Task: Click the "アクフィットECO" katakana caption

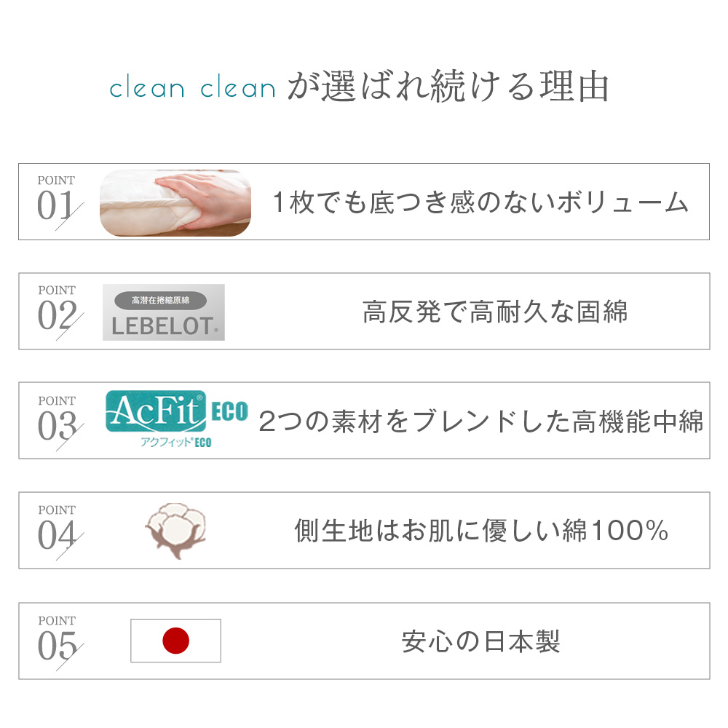Action: [x=176, y=442]
